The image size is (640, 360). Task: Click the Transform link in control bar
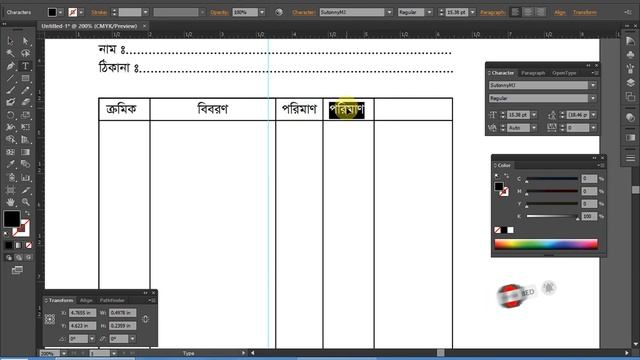click(584, 12)
